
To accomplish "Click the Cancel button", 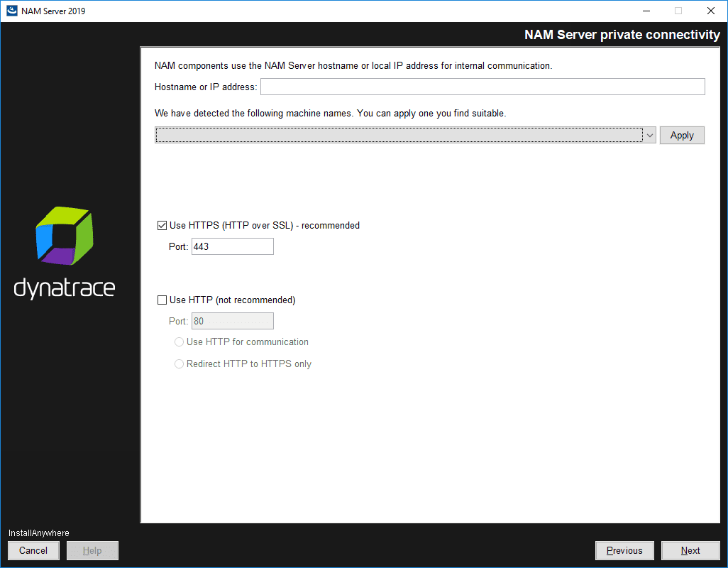I will tap(33, 550).
